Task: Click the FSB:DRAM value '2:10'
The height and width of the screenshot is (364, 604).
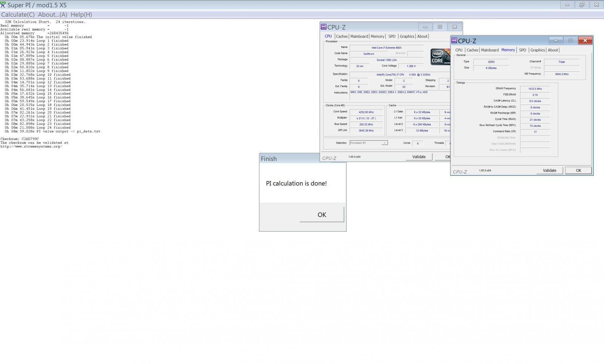Action: point(535,95)
